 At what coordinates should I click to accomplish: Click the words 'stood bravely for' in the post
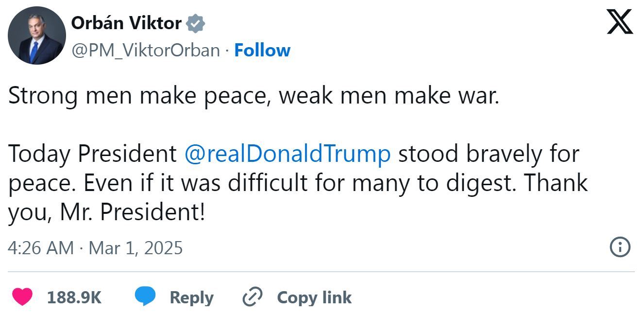pyautogui.click(x=489, y=154)
